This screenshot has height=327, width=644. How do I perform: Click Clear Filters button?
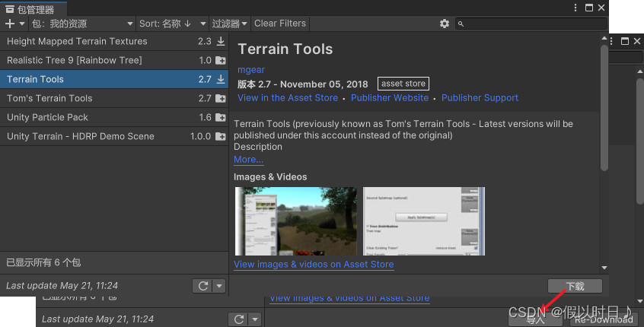coord(280,24)
